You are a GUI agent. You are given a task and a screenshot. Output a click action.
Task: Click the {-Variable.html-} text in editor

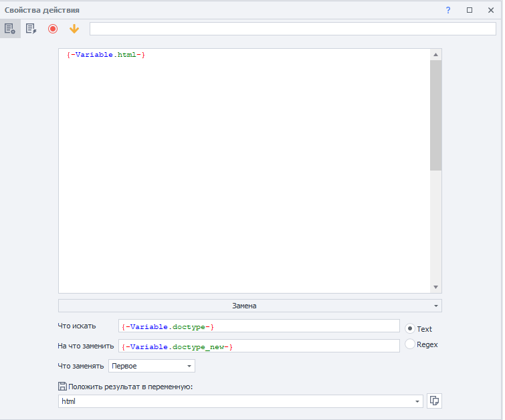point(106,55)
